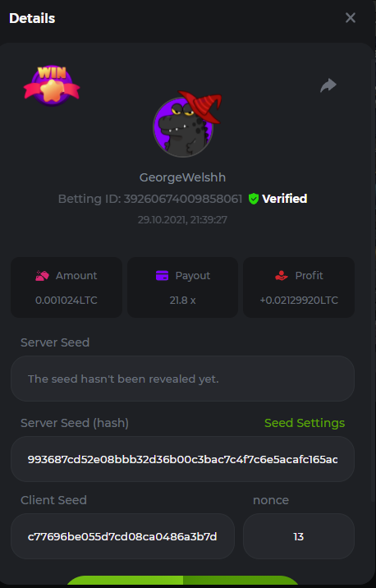
Task: Select the Server Seed (hash) field
Action: (182, 459)
